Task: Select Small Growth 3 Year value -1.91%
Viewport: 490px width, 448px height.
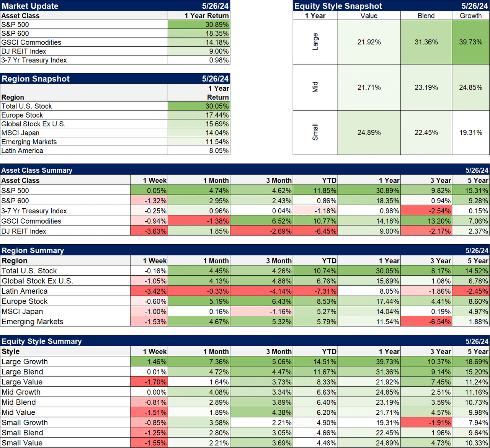Action: click(426, 423)
